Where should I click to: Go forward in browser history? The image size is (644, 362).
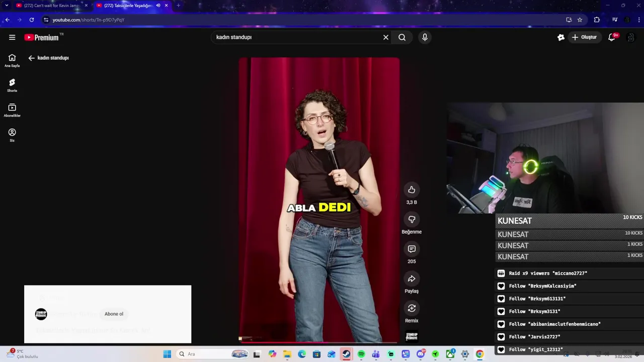click(x=19, y=20)
